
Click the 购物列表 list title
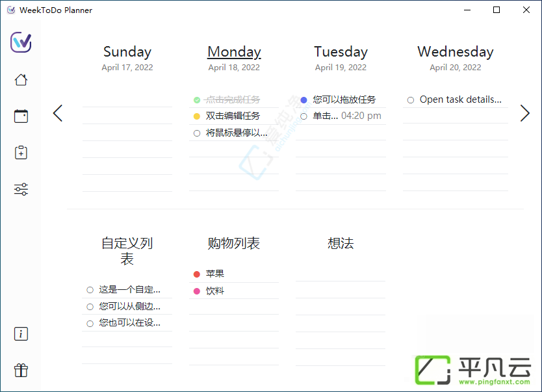(234, 243)
